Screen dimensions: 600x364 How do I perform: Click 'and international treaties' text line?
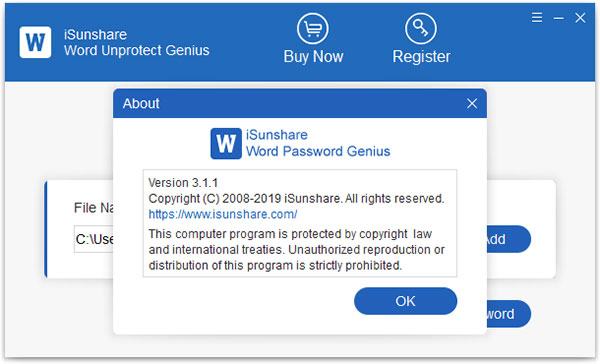(x=297, y=250)
